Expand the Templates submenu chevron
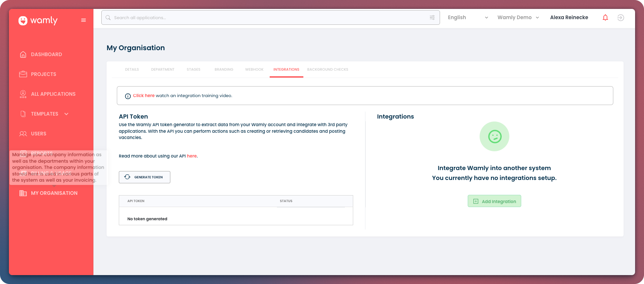 pos(66,114)
